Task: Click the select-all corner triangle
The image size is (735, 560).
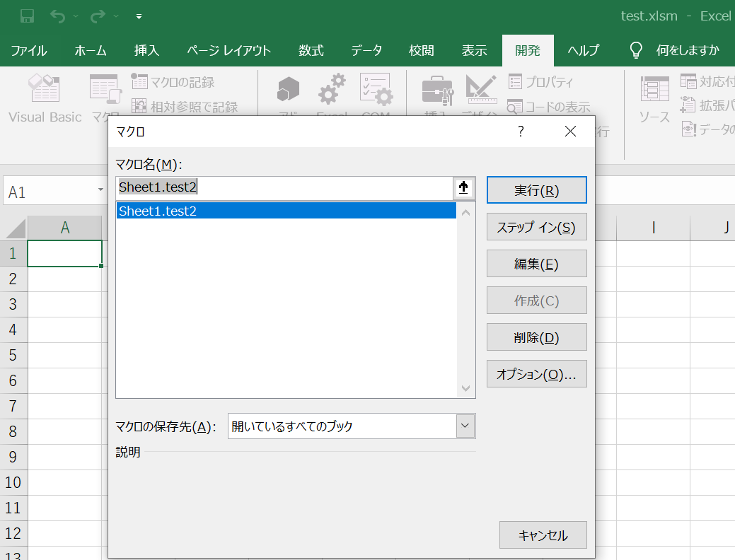Action: coord(16,228)
